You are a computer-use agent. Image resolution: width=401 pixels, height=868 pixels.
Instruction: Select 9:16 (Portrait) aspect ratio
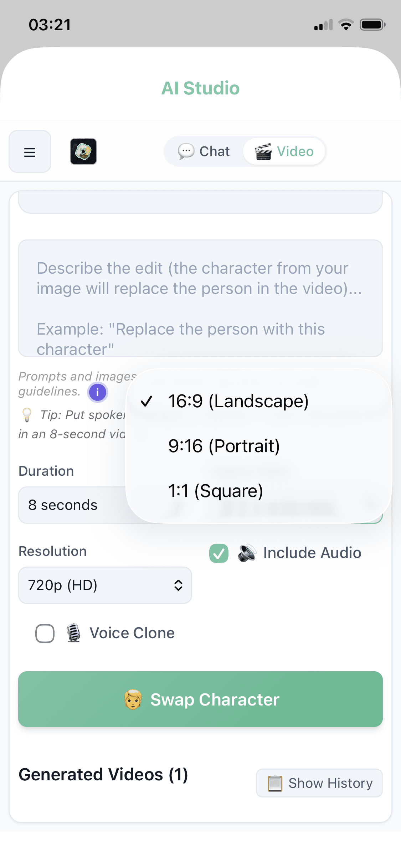pyautogui.click(x=224, y=446)
